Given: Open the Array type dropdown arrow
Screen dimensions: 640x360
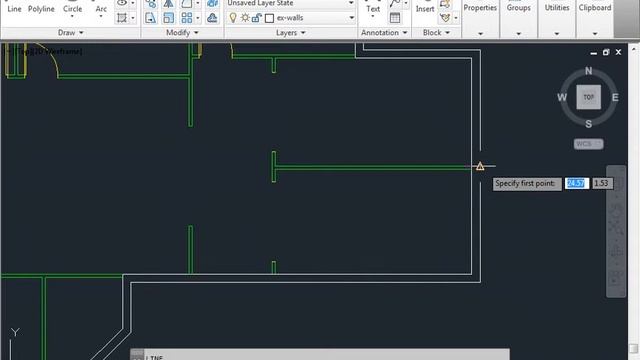Looking at the screenshot, I should pyautogui.click(x=198, y=18).
